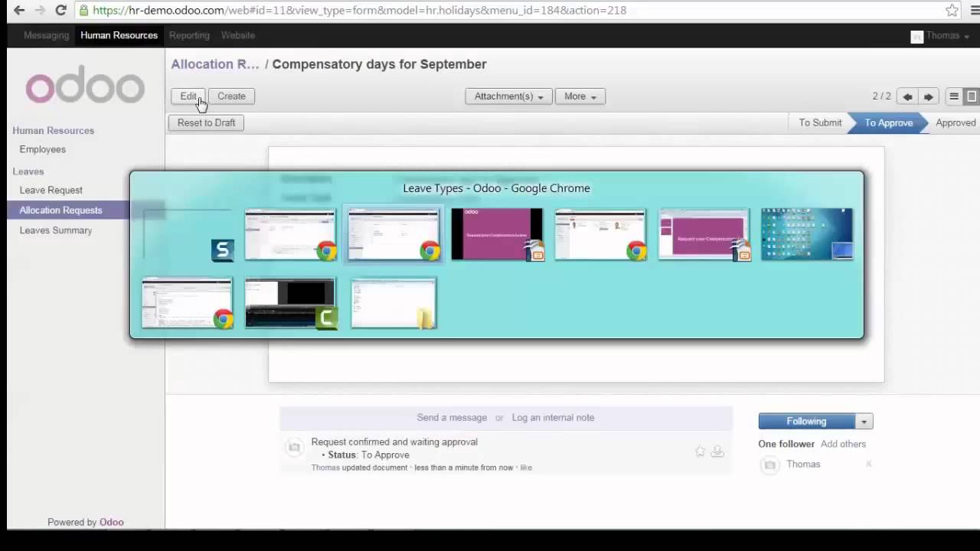Open the Human Resources menu
Screen dimensions: 980x551
119,35
